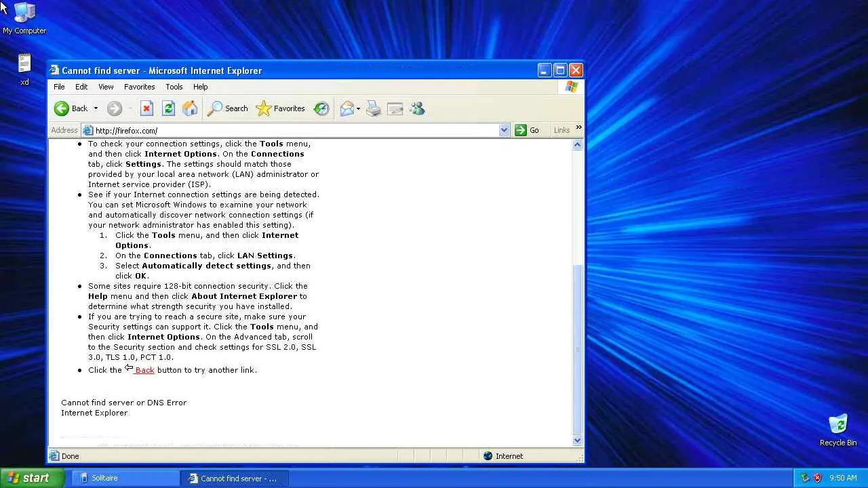
Task: Click the 'Cannot find server' taskbar button
Action: click(x=235, y=478)
